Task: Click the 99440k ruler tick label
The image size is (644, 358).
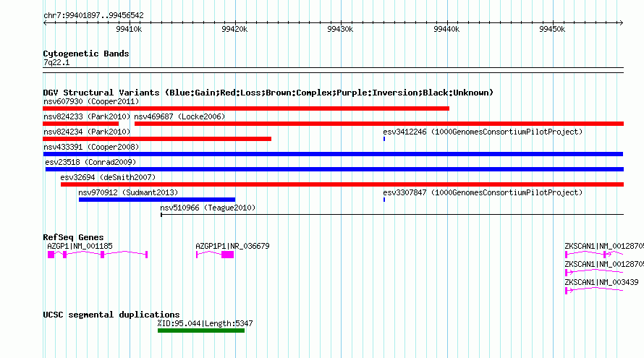Action: 446,29
